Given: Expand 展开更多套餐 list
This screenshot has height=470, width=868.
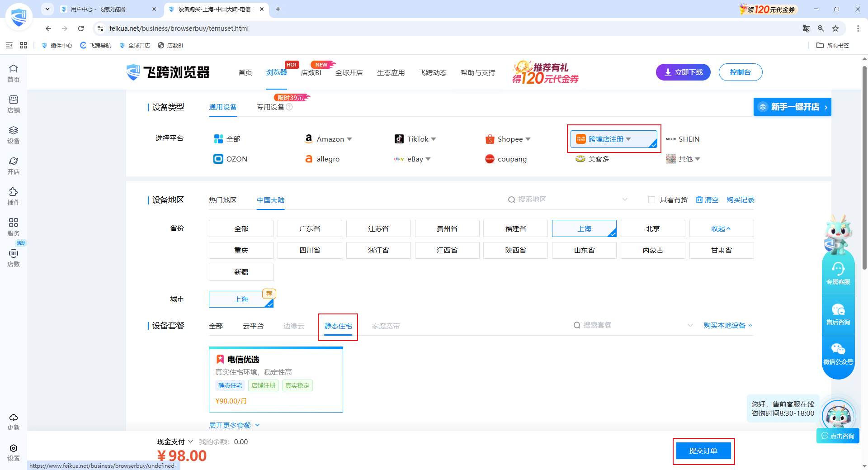Looking at the screenshot, I should [234, 425].
